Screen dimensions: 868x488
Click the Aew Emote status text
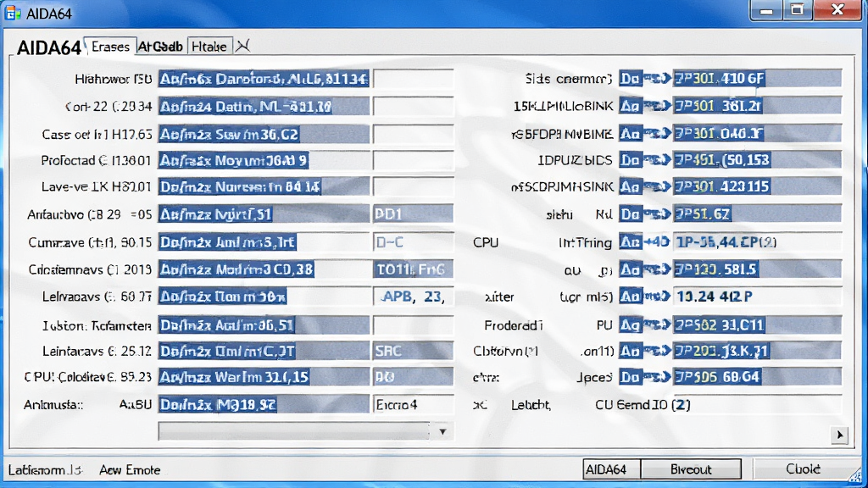pos(130,470)
